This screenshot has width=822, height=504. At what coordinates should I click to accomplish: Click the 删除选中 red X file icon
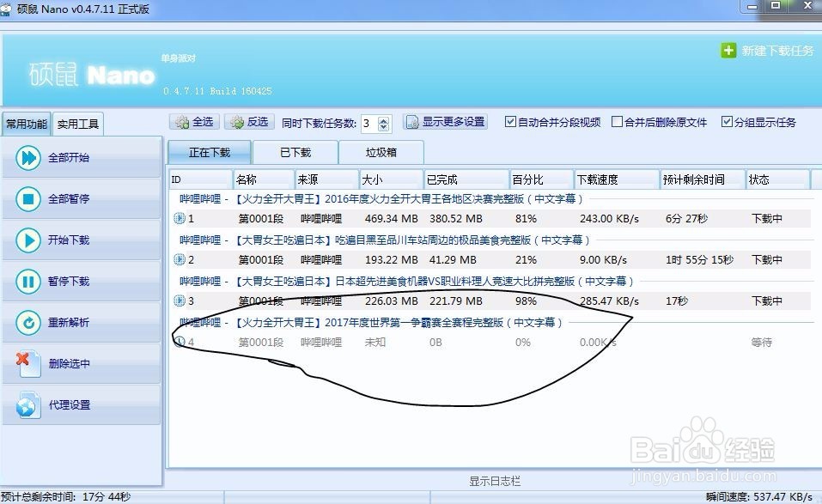pyautogui.click(x=27, y=363)
